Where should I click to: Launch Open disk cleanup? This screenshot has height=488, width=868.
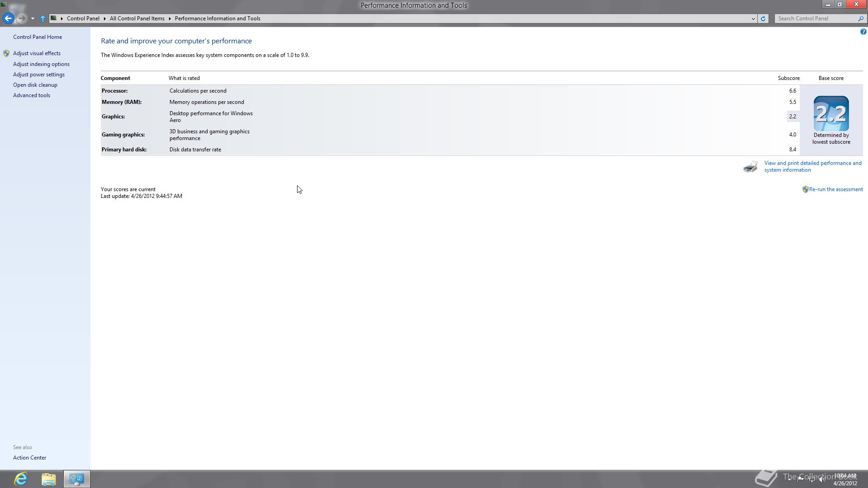[35, 85]
